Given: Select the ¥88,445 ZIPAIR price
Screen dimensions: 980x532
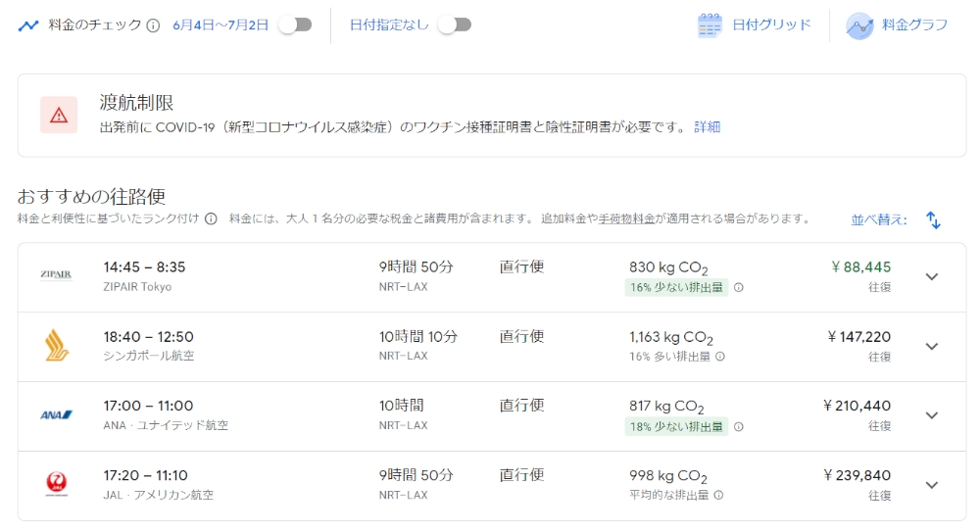Looking at the screenshot, I should coord(860,267).
